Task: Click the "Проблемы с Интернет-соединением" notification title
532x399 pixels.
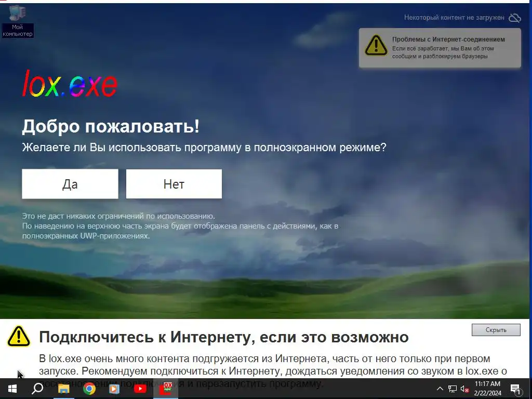Action: [x=448, y=39]
